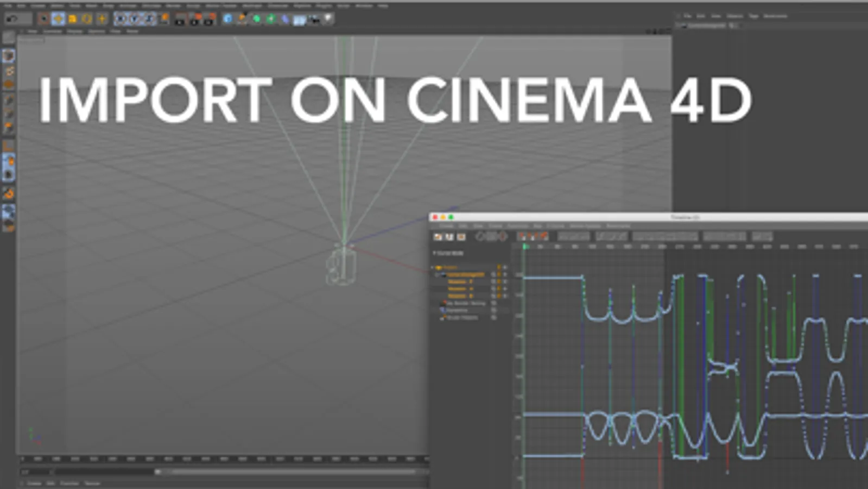Collapse the top yellow folder row in Timeline

pyautogui.click(x=433, y=267)
